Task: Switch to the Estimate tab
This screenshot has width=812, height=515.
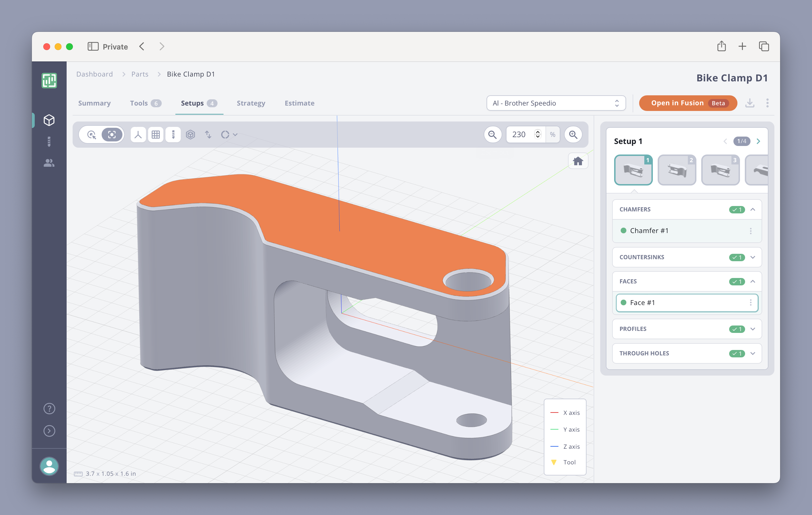Action: click(299, 103)
